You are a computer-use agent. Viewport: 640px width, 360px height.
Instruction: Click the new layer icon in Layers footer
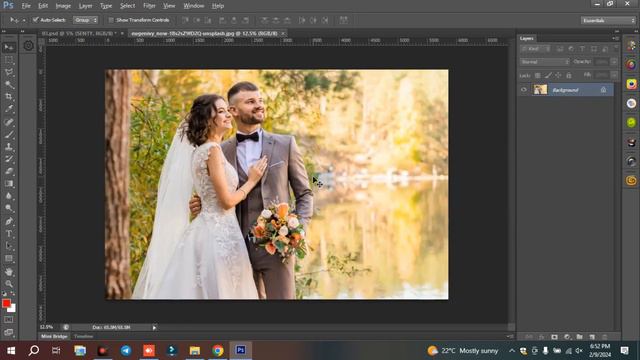pyautogui.click(x=592, y=337)
